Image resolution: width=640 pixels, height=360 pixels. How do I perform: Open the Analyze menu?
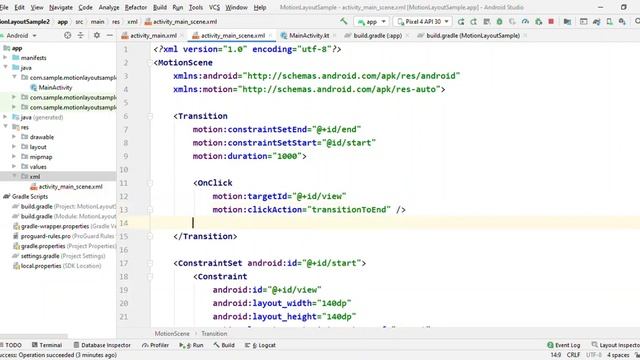(x=109, y=7)
